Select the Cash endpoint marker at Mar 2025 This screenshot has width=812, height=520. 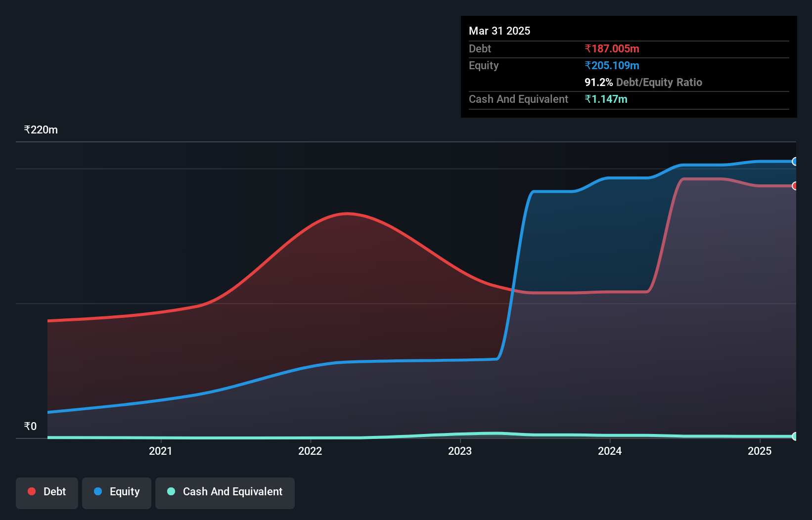click(795, 436)
